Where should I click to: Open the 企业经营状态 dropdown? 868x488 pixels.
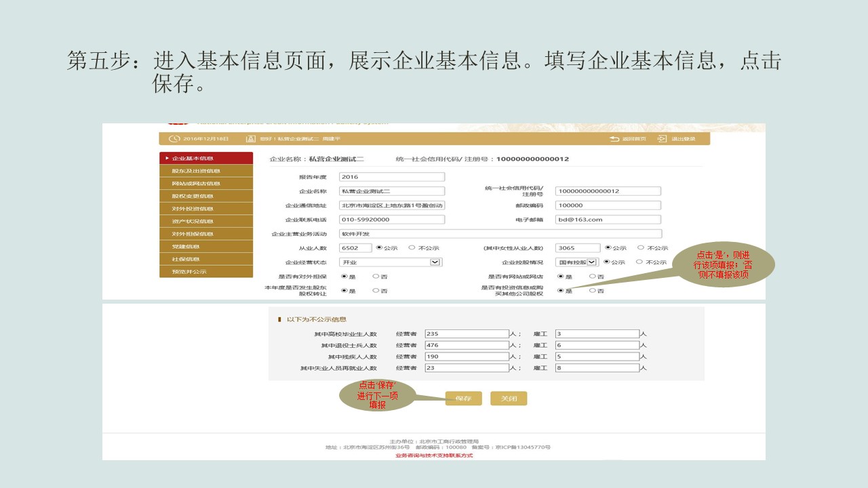pos(434,262)
